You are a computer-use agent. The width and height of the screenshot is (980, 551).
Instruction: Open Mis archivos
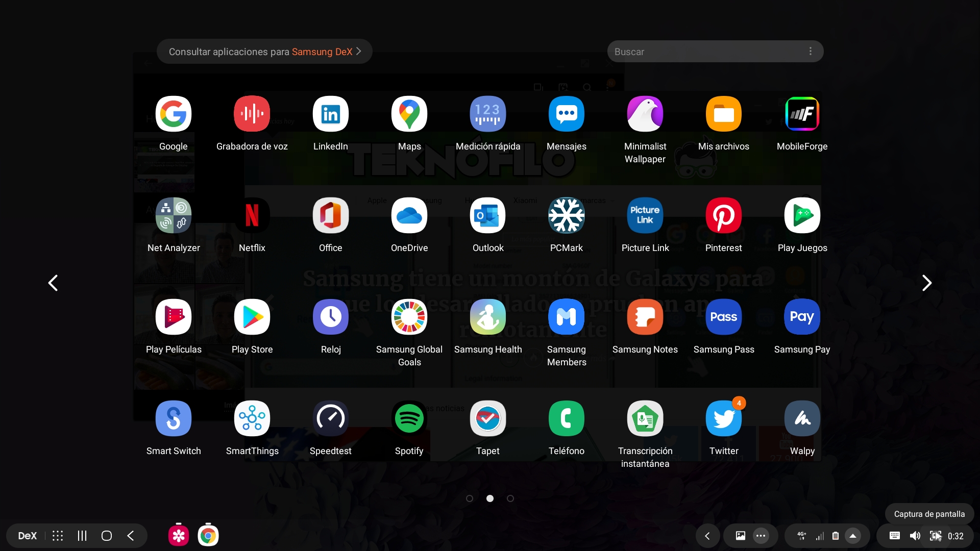tap(724, 114)
